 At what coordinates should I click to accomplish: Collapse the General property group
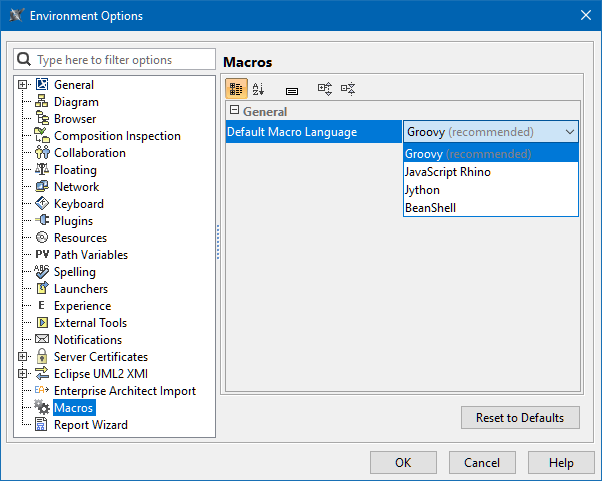(234, 111)
